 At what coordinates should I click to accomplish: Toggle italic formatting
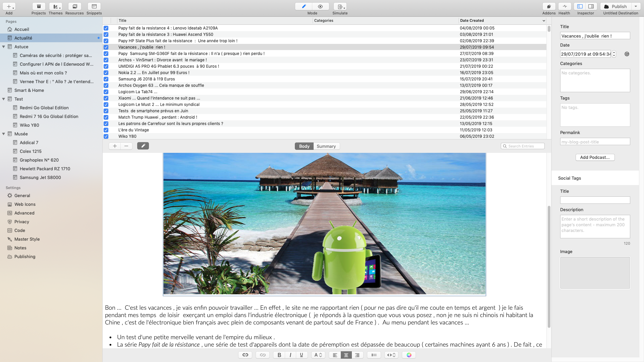(x=290, y=355)
